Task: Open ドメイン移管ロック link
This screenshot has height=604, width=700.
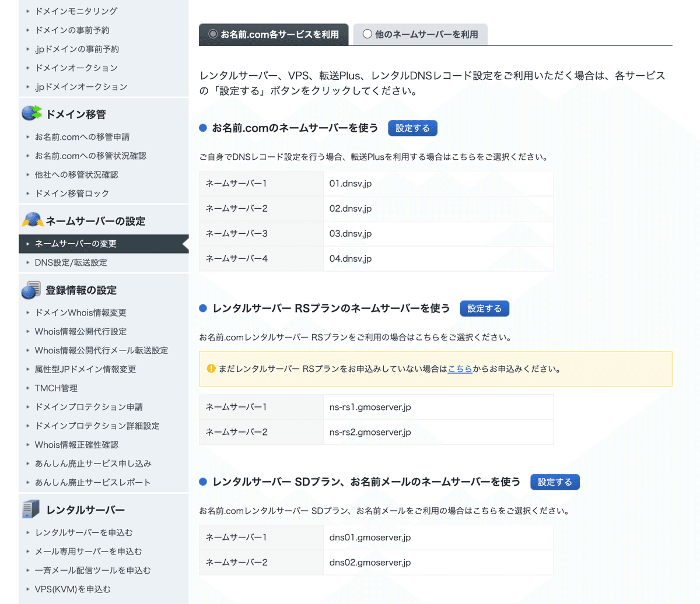Action: (x=72, y=193)
